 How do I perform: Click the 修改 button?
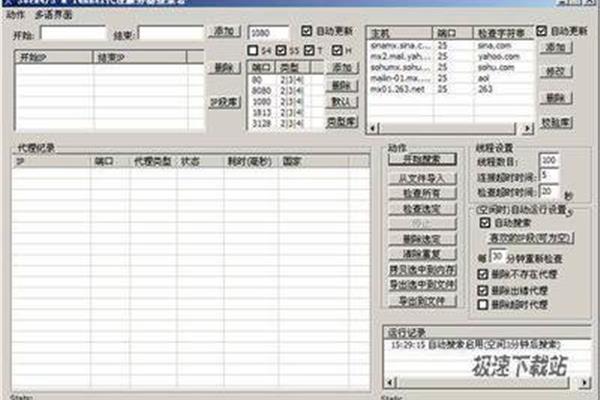pyautogui.click(x=556, y=72)
